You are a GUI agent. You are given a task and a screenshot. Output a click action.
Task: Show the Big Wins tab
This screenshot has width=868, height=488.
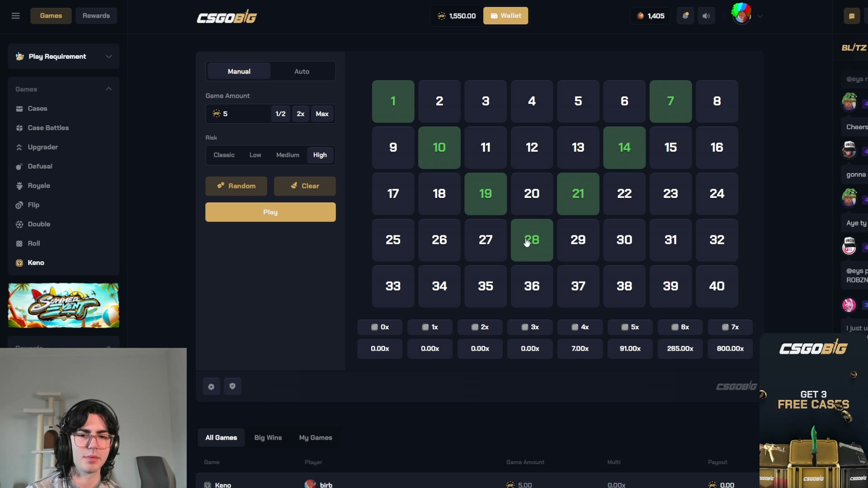point(268,438)
